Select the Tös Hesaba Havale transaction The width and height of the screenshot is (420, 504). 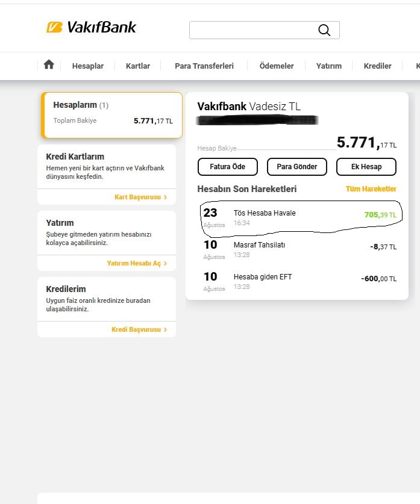point(299,217)
